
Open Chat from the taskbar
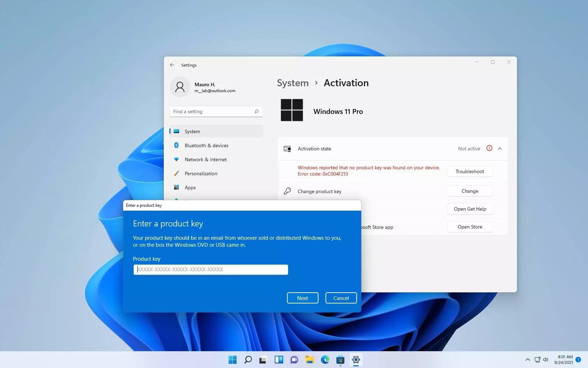[x=294, y=360]
